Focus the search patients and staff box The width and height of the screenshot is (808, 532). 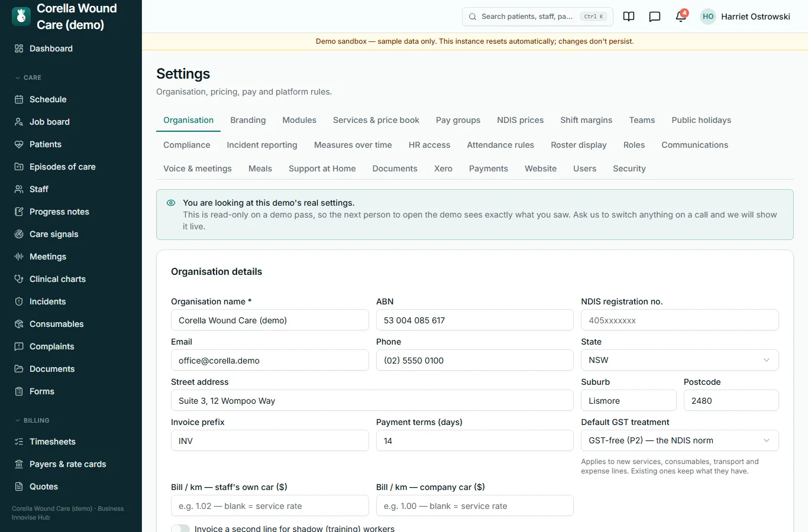[x=537, y=17]
